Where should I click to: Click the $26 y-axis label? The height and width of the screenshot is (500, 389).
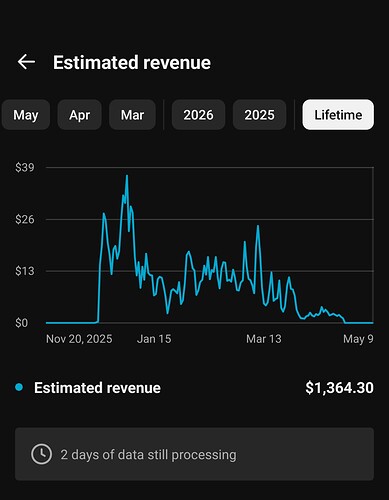point(25,219)
